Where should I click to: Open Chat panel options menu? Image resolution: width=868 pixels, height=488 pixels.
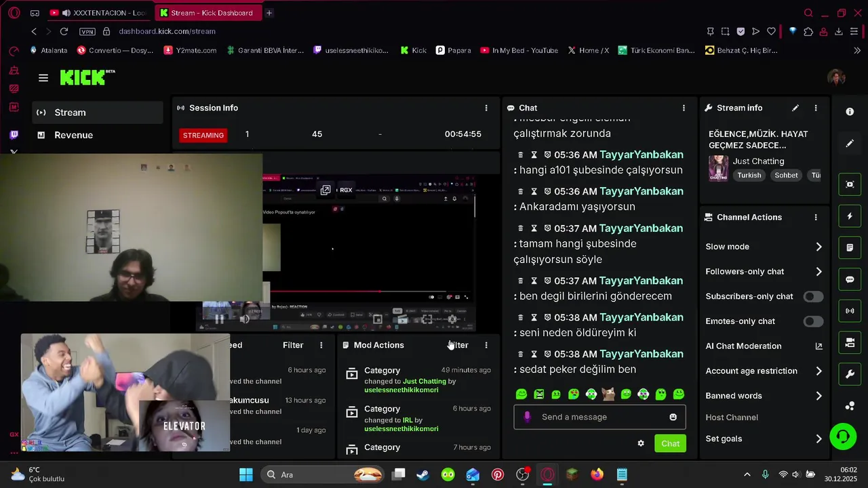click(x=684, y=108)
